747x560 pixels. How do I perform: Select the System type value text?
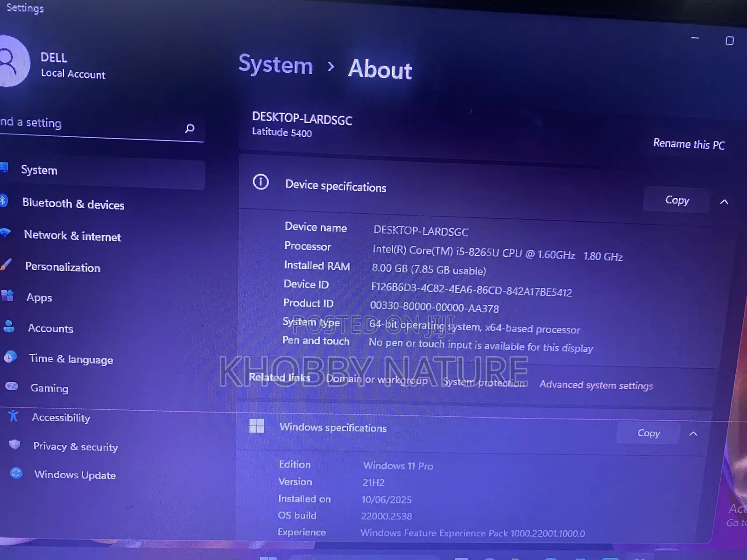coord(474,326)
